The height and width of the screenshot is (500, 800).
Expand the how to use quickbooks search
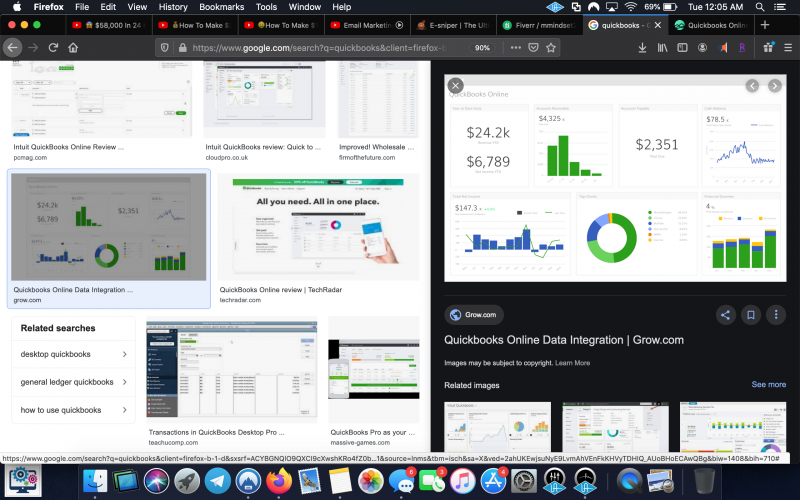[x=73, y=410]
